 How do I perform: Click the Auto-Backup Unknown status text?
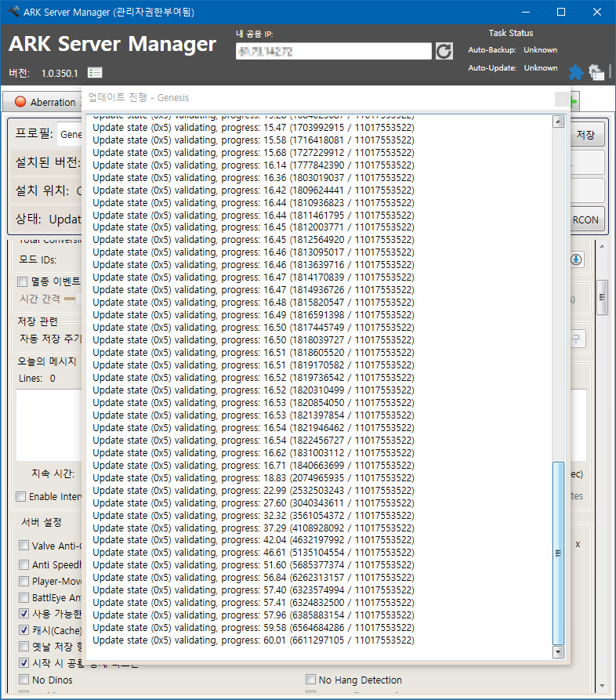pyautogui.click(x=540, y=50)
